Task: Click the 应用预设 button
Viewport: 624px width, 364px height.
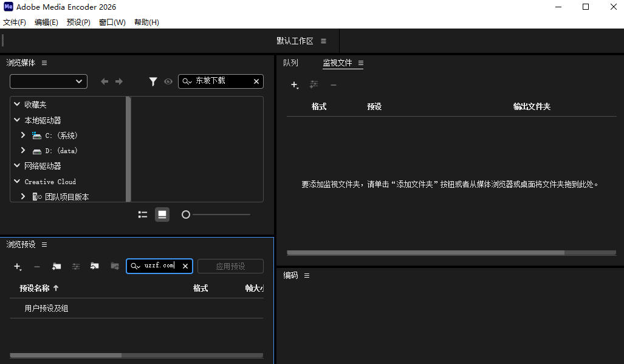Action: (x=230, y=266)
